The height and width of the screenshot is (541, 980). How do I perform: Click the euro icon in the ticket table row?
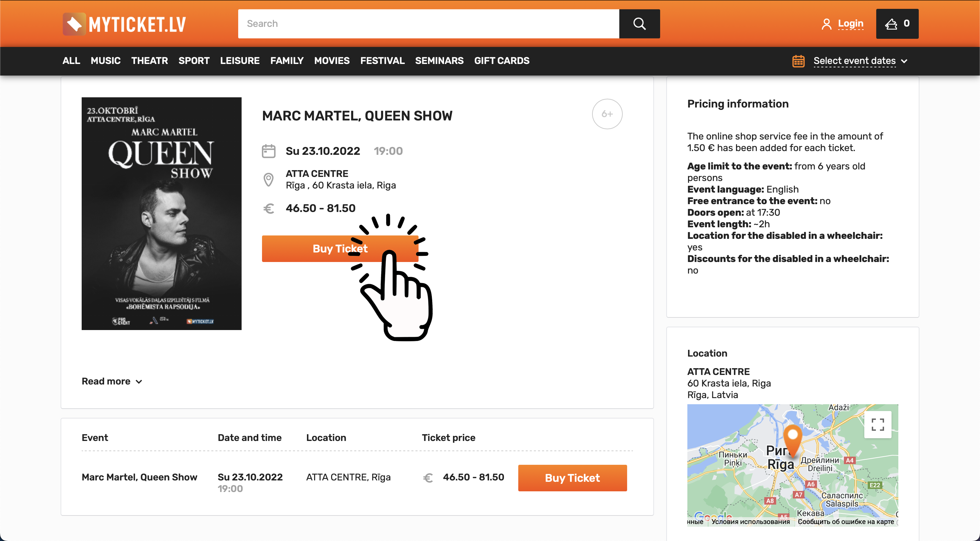click(428, 477)
